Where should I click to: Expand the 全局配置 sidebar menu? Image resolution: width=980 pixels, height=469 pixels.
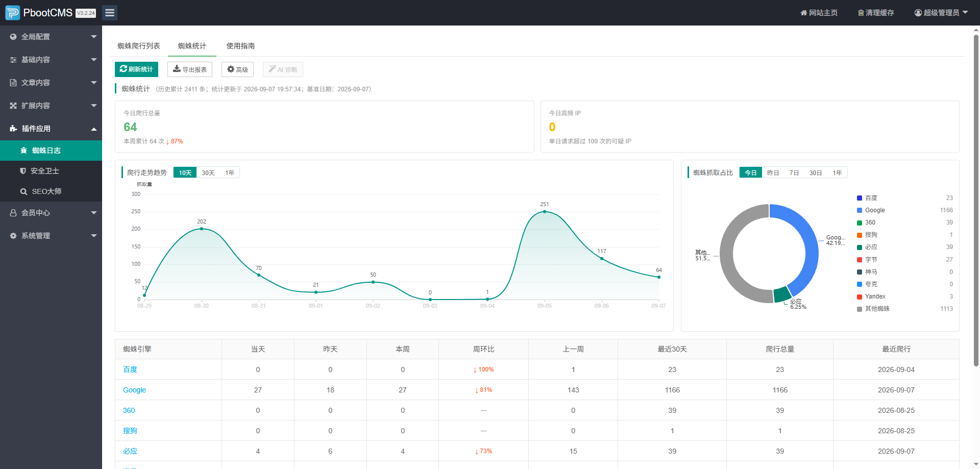(51, 37)
